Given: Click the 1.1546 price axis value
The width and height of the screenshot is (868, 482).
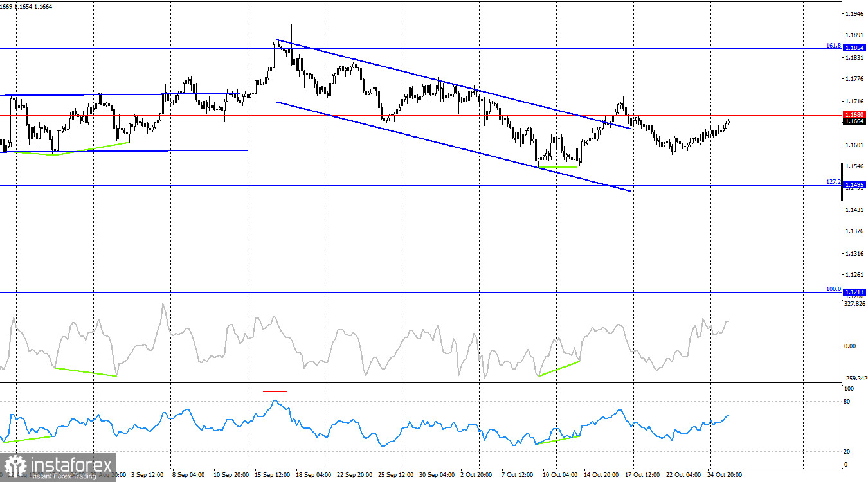Looking at the screenshot, I should tap(854, 166).
